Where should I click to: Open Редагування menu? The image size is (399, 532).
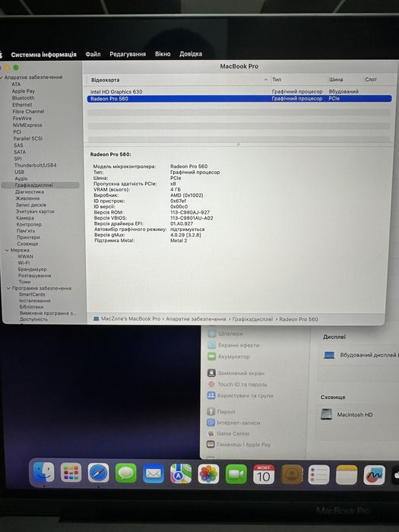click(x=128, y=54)
